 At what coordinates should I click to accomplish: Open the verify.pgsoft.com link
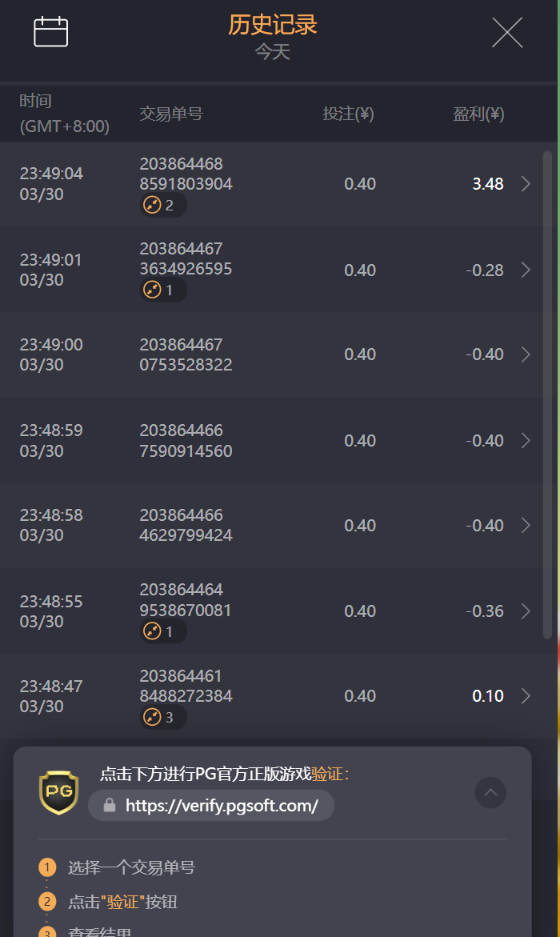click(x=222, y=806)
